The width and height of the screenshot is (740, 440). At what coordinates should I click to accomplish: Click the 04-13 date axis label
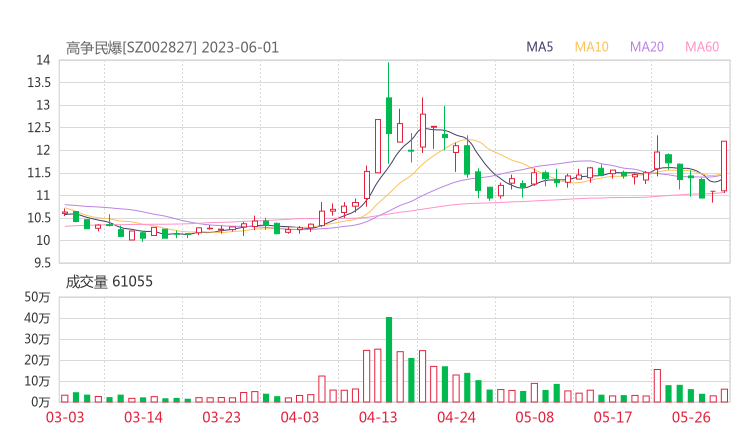coord(378,417)
